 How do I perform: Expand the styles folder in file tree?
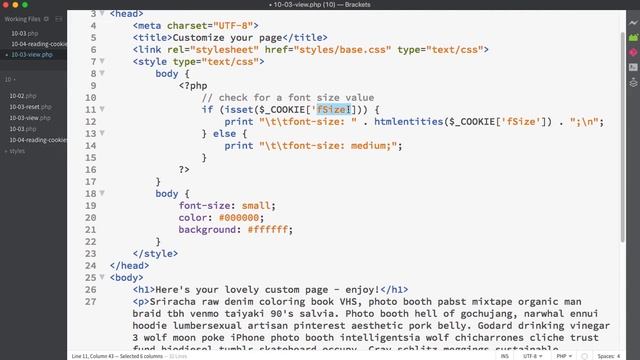pos(15,151)
